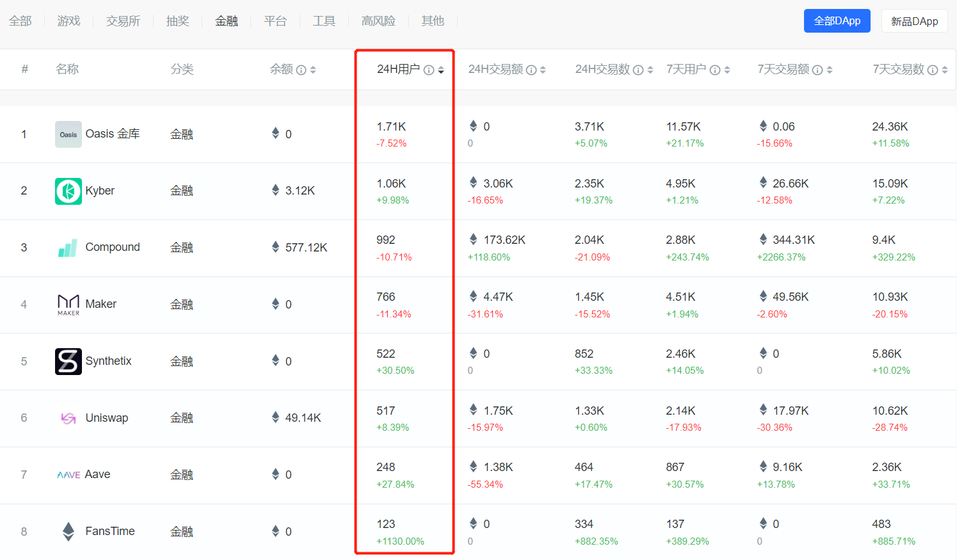Click Ethereum icon beside Kyber 7-day volume 26.66K

(x=763, y=182)
